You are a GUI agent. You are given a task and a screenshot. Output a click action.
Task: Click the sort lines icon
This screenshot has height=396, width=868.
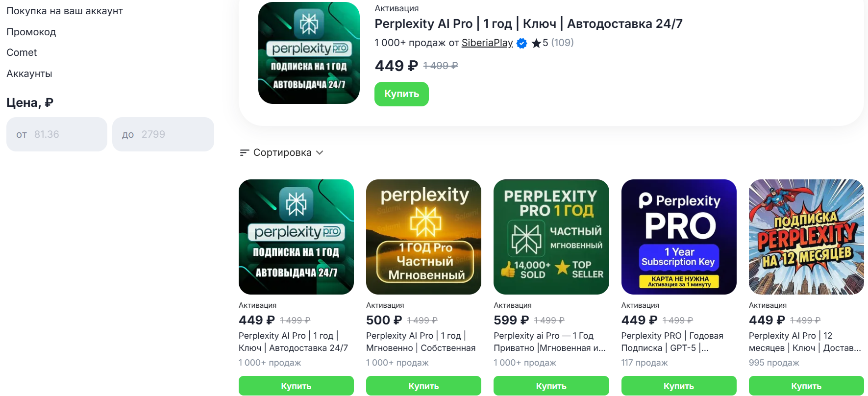coord(244,153)
